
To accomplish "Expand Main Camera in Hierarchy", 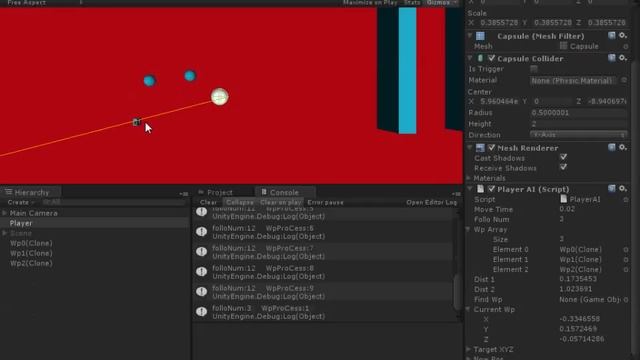I will [x=4, y=213].
